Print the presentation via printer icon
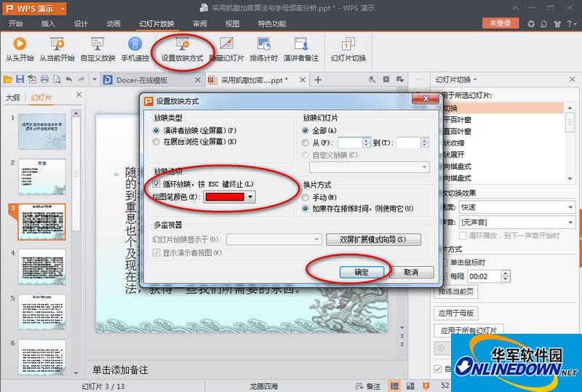The width and height of the screenshot is (582, 392). pos(44,79)
